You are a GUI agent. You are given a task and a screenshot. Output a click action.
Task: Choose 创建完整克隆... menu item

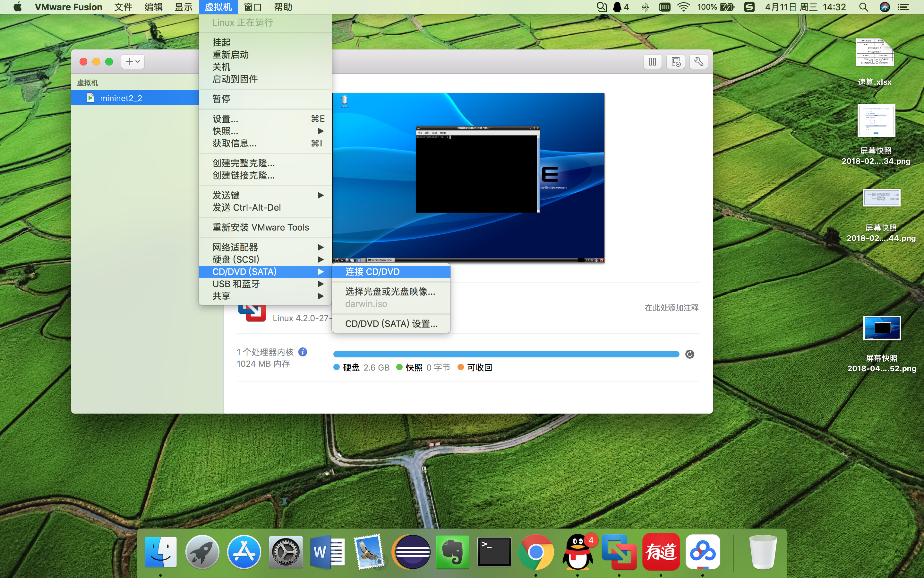click(x=265, y=163)
